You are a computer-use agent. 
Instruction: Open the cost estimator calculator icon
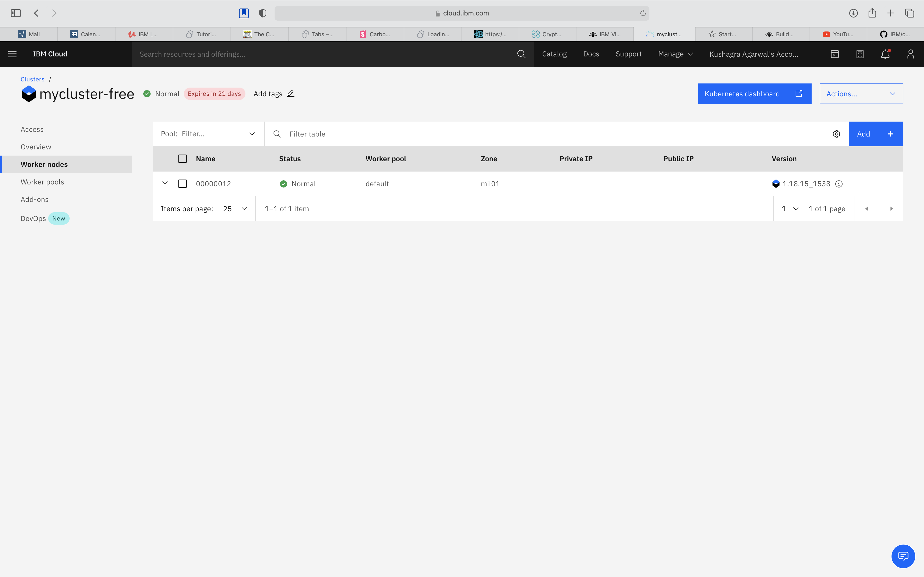click(x=860, y=54)
